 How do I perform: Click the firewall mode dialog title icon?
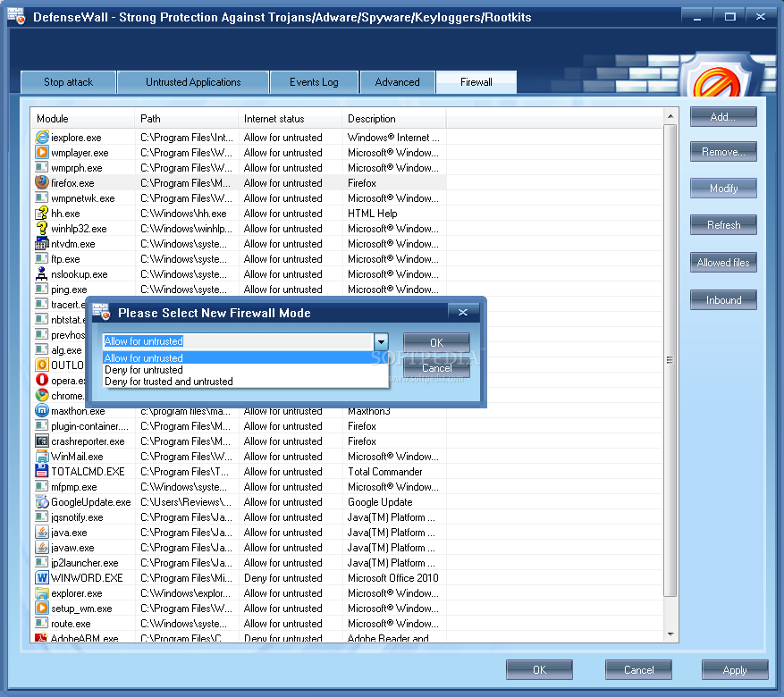(102, 311)
